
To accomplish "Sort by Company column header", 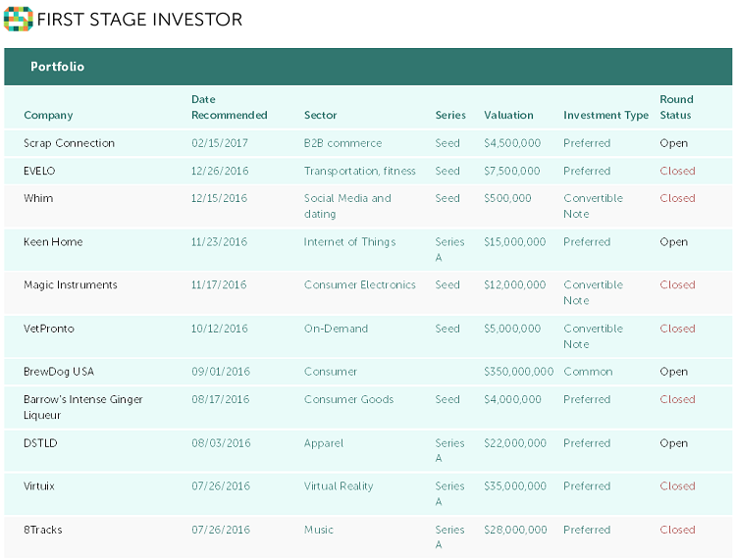I will (x=48, y=116).
